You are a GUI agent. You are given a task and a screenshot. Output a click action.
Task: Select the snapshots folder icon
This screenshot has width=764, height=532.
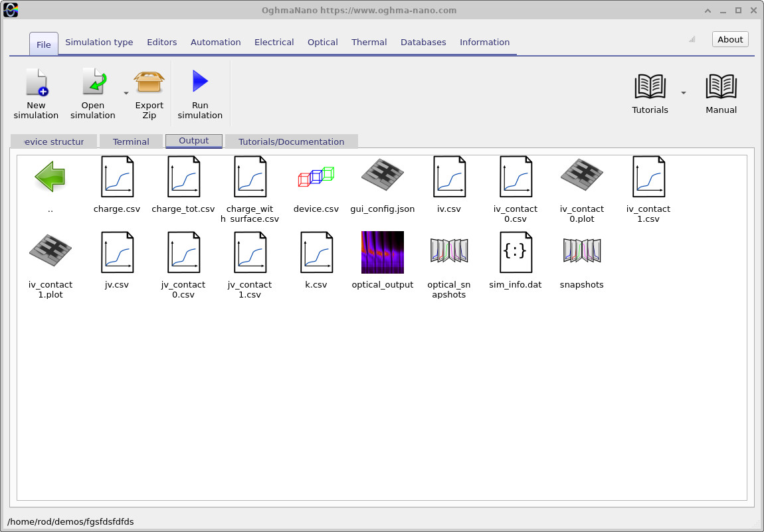582,250
